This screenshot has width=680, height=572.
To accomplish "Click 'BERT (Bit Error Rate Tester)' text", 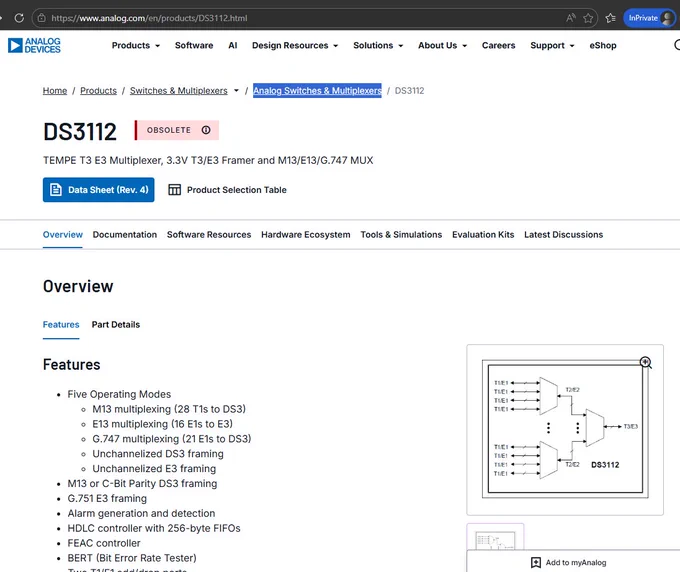I will coord(132,558).
